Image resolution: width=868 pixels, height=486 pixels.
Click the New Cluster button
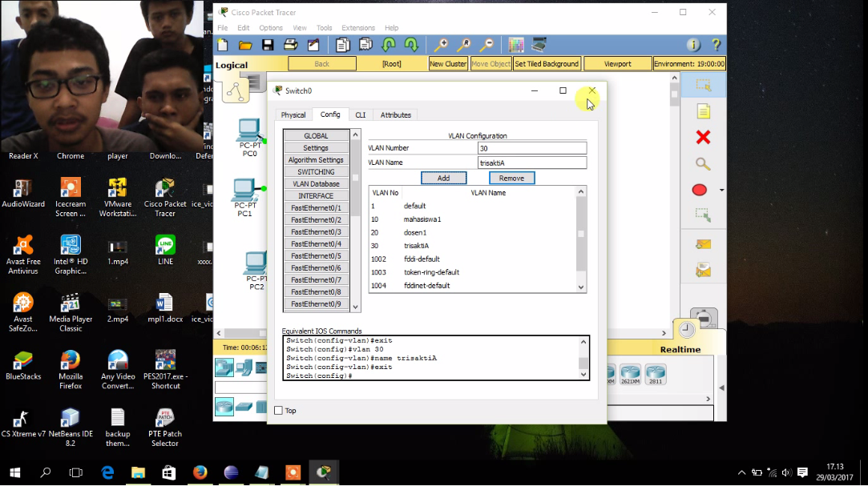point(448,64)
